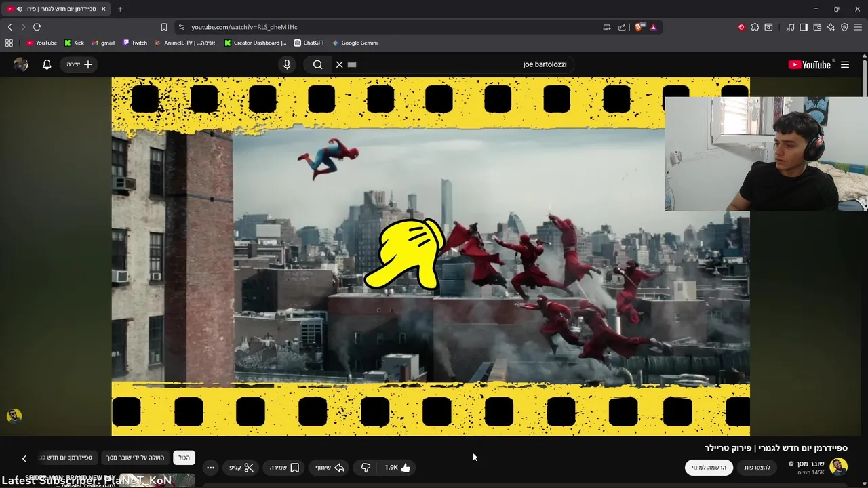
Task: Subscribe using the white 'הרשמה למינוי' button
Action: coord(709,468)
